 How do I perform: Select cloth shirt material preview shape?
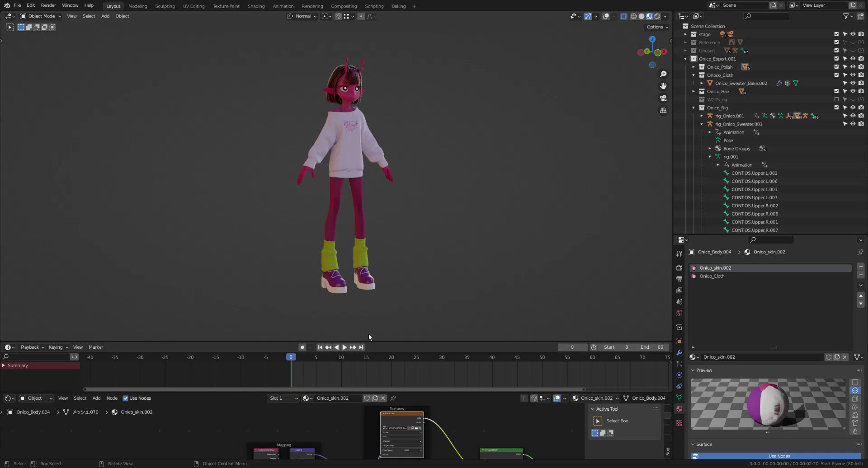point(855,423)
